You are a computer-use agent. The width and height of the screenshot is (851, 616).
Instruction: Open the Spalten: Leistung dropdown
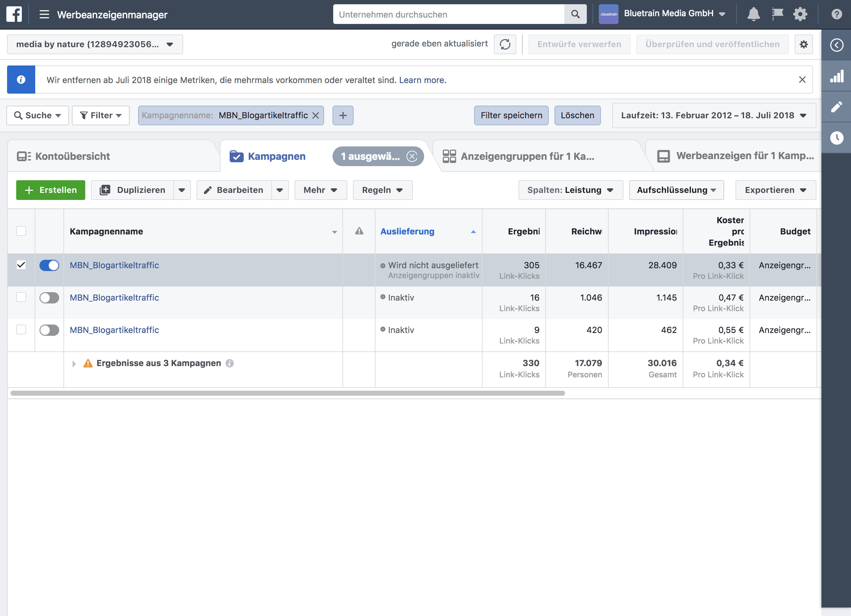570,190
